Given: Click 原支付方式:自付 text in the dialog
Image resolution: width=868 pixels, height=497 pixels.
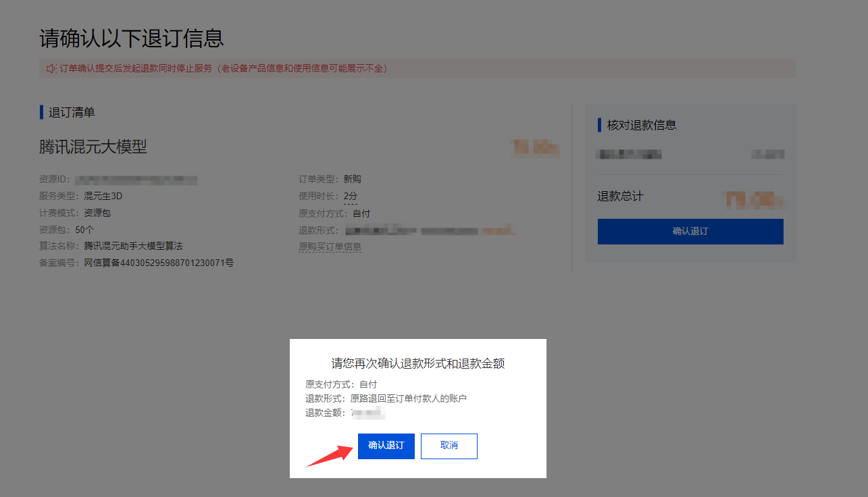Looking at the screenshot, I should pyautogui.click(x=341, y=384).
